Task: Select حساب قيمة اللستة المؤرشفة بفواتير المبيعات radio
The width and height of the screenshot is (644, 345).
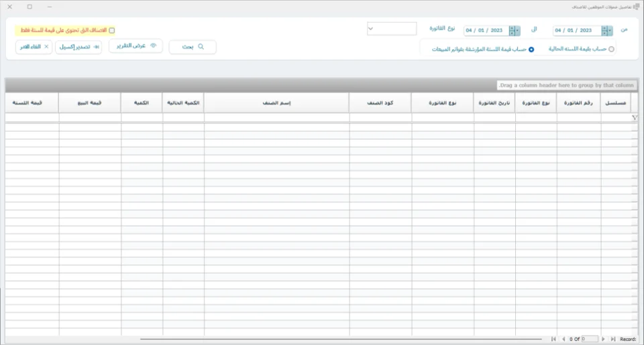Action: click(531, 49)
